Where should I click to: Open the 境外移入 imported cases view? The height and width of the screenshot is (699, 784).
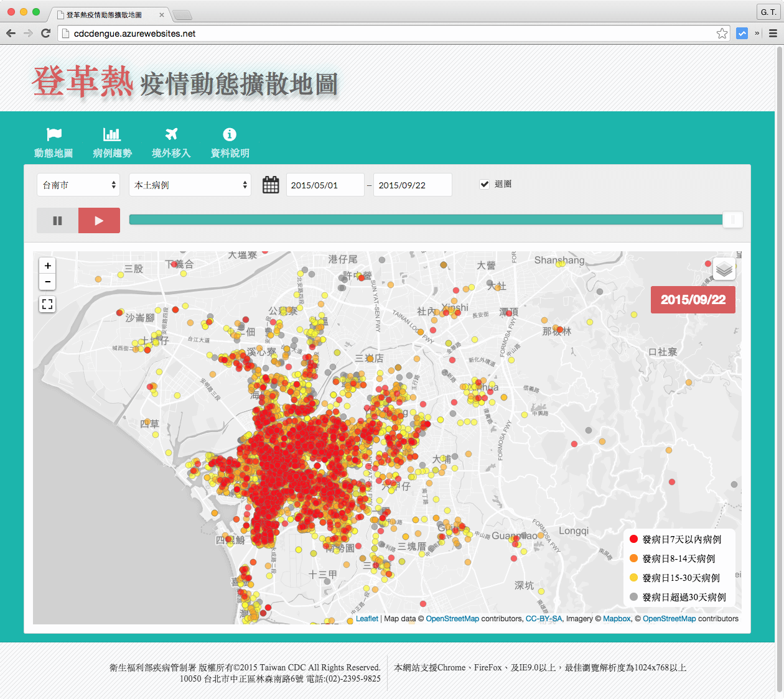coord(170,142)
